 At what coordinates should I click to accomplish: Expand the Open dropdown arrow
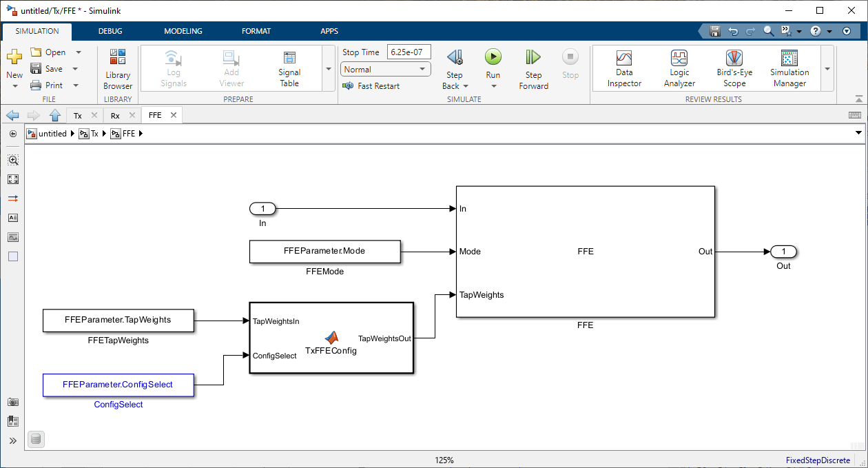pos(78,52)
